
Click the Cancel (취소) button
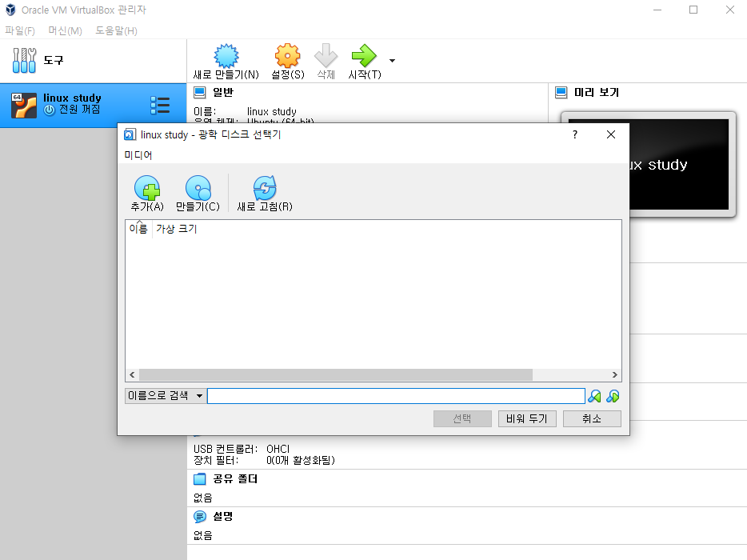592,419
